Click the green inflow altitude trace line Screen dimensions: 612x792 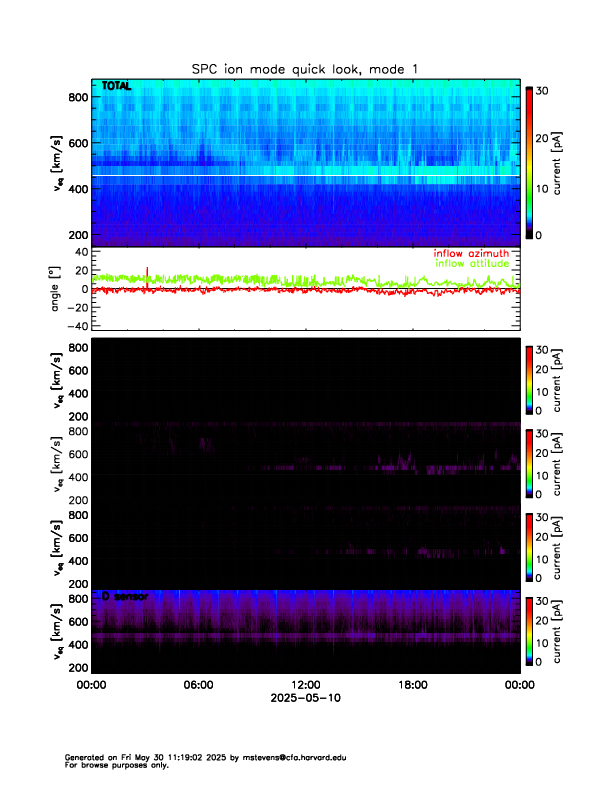point(250,279)
